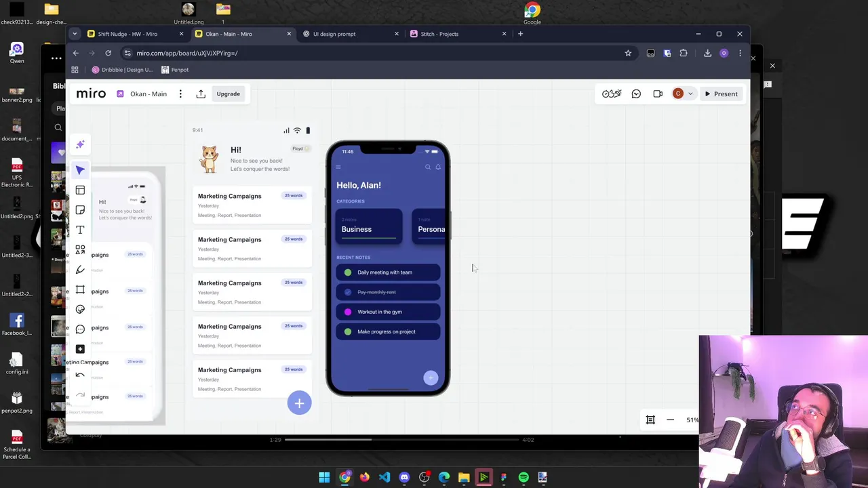Click the address bar URL
The height and width of the screenshot is (488, 868).
[187, 53]
